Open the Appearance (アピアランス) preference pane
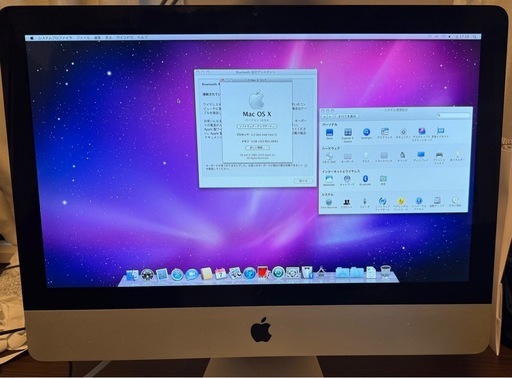This screenshot has height=378, width=512. point(385,133)
